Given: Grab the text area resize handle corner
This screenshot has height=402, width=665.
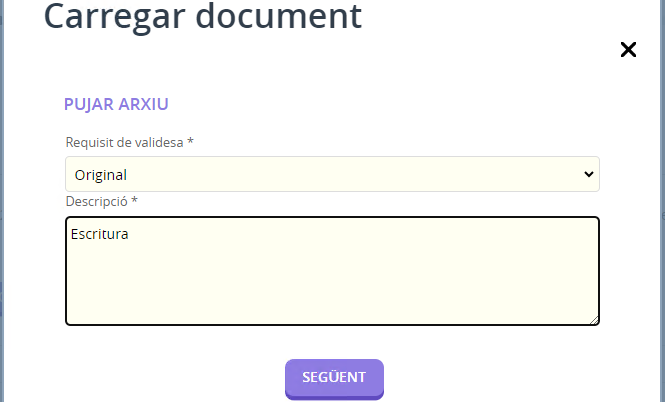Looking at the screenshot, I should (x=594, y=320).
